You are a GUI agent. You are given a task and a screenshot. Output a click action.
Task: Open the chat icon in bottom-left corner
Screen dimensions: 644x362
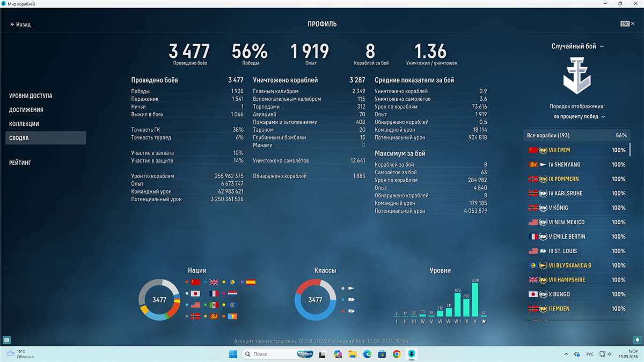6,339
